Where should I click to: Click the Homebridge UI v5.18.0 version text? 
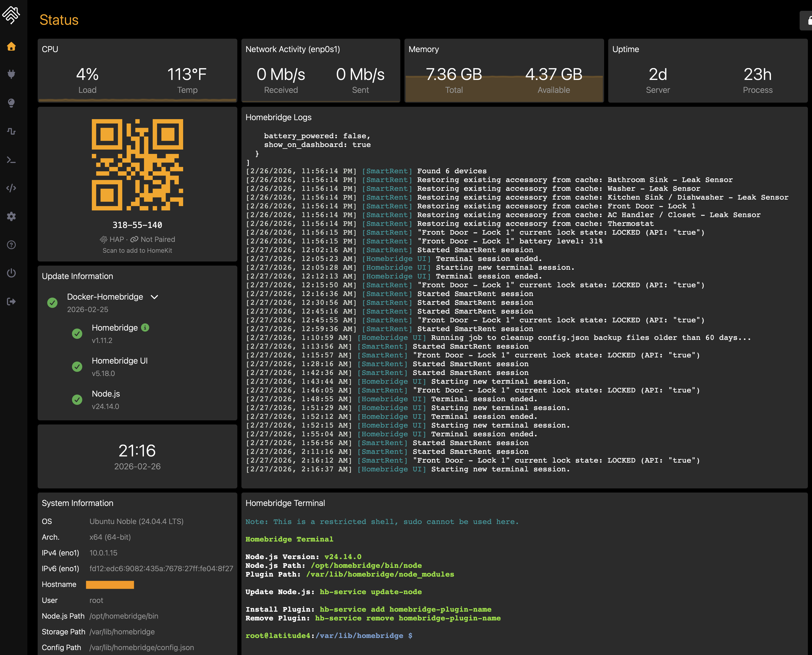point(103,374)
